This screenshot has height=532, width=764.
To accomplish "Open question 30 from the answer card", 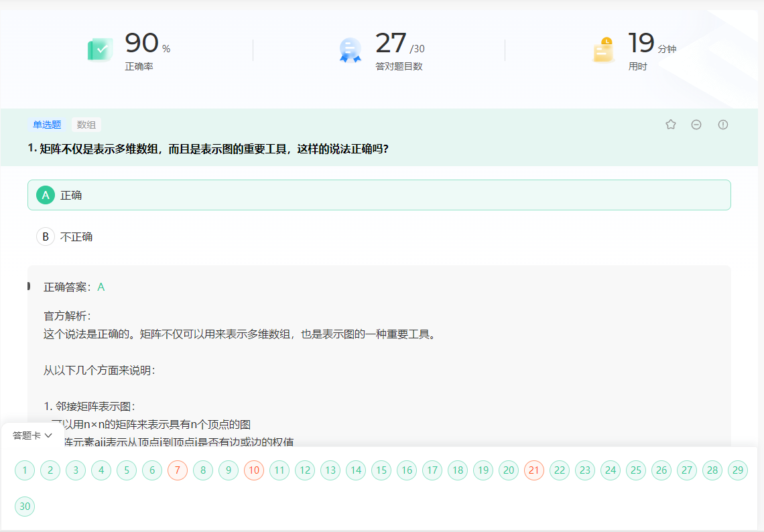I will (x=24, y=507).
